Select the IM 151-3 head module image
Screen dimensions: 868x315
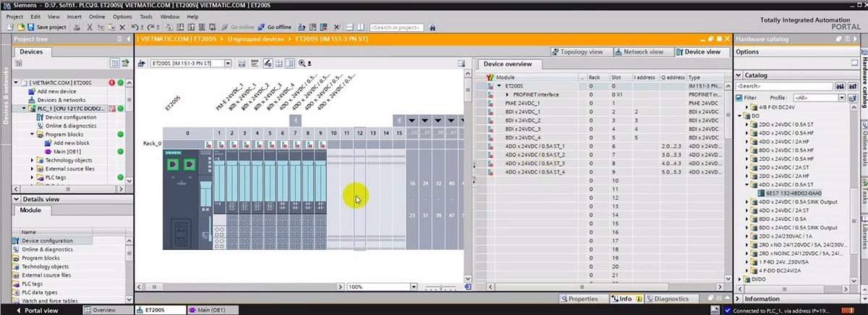tap(187, 199)
